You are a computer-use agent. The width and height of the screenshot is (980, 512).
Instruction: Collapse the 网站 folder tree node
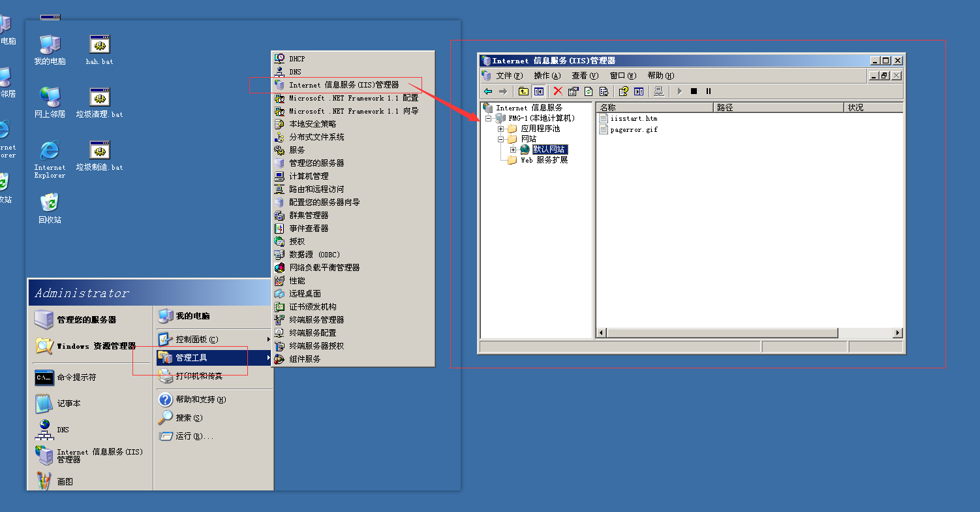500,139
